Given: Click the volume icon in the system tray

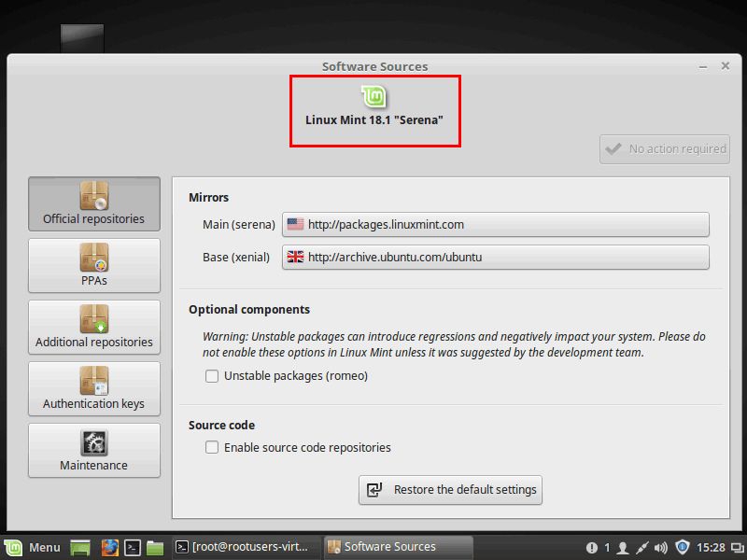Looking at the screenshot, I should click(x=661, y=548).
